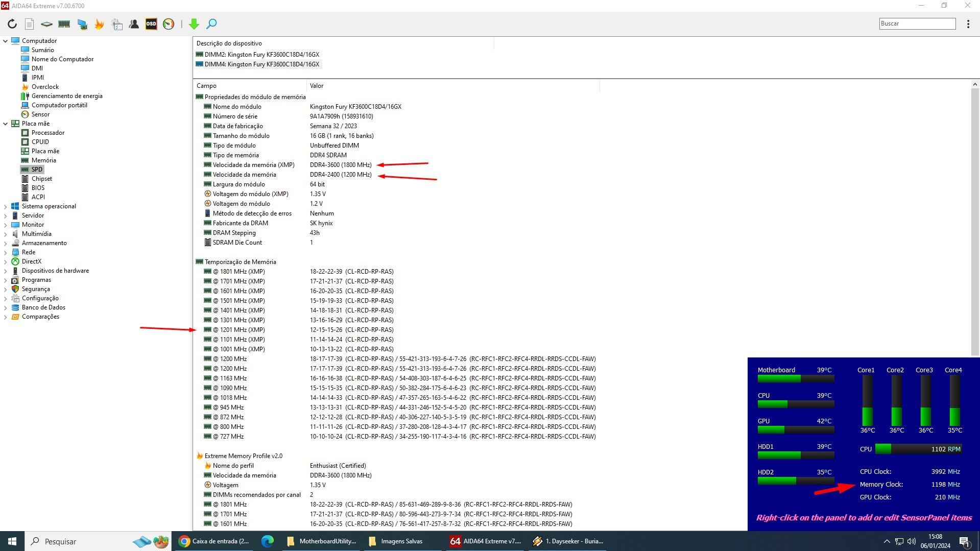Select the DIMM2 Kingston Fury device row
980x551 pixels.
261,55
